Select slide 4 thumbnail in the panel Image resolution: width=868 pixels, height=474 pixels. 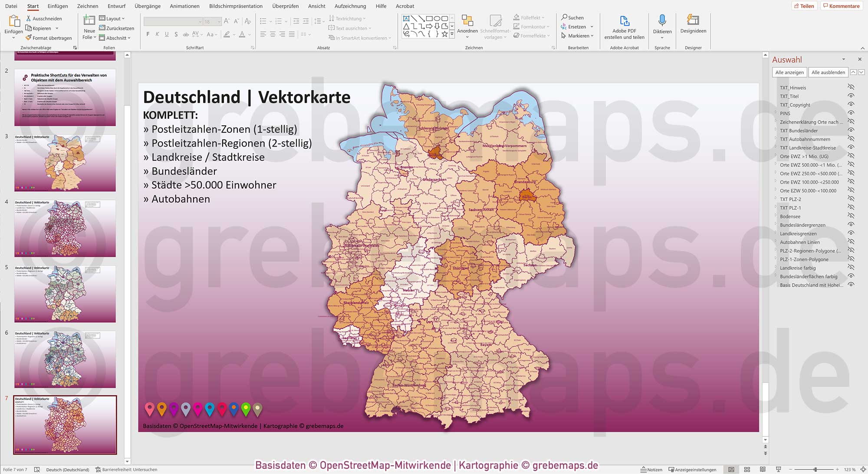(x=64, y=229)
